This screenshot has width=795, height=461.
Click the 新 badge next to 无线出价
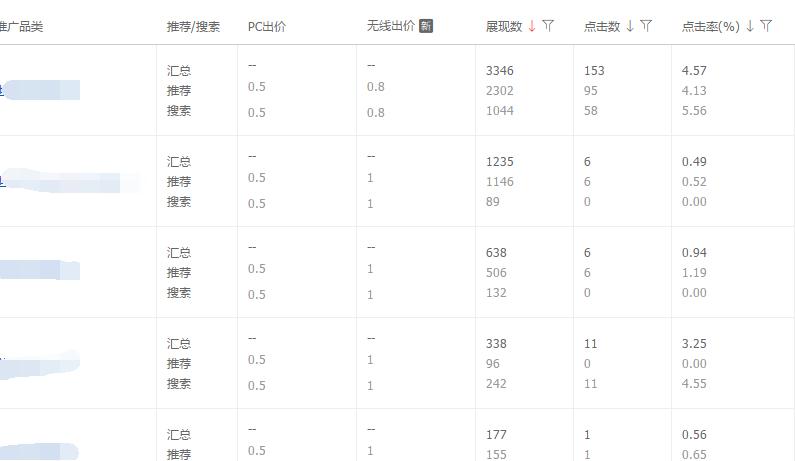point(426,26)
